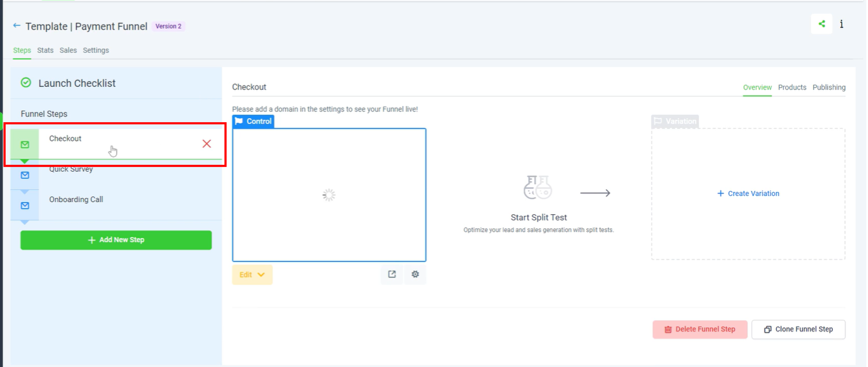Image resolution: width=868 pixels, height=367 pixels.
Task: Open Control page in new tab icon
Action: (392, 274)
